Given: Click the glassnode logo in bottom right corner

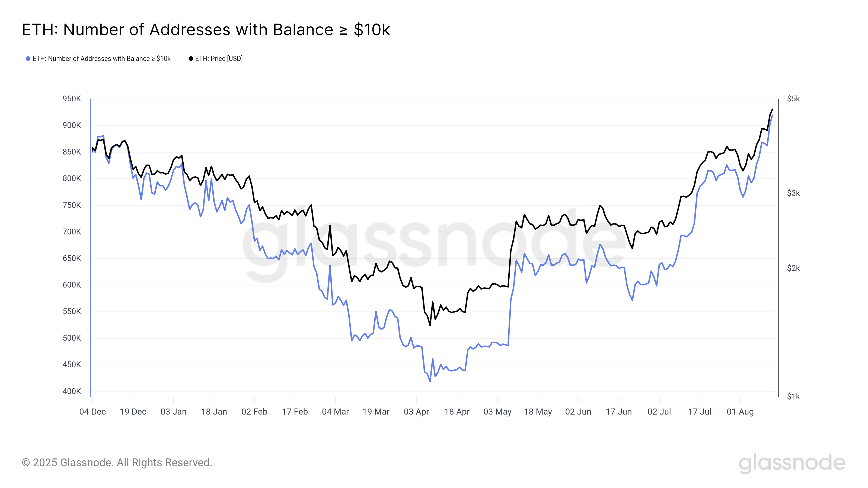Looking at the screenshot, I should [792, 463].
